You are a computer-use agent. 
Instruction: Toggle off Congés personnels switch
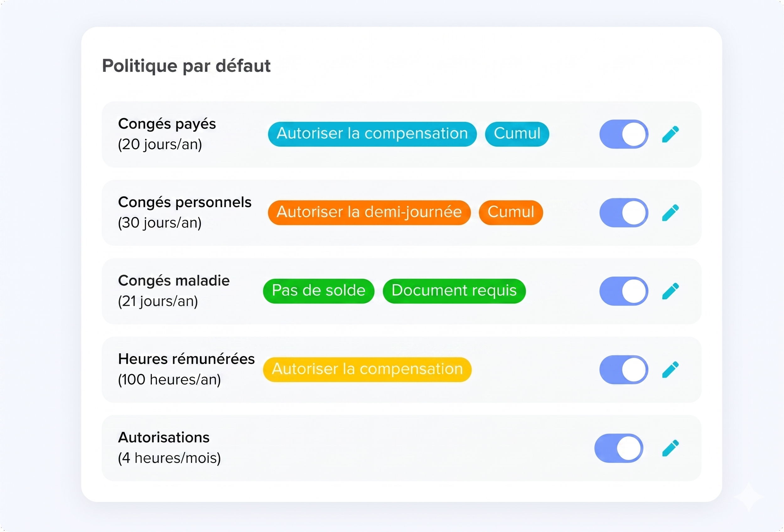pyautogui.click(x=624, y=213)
